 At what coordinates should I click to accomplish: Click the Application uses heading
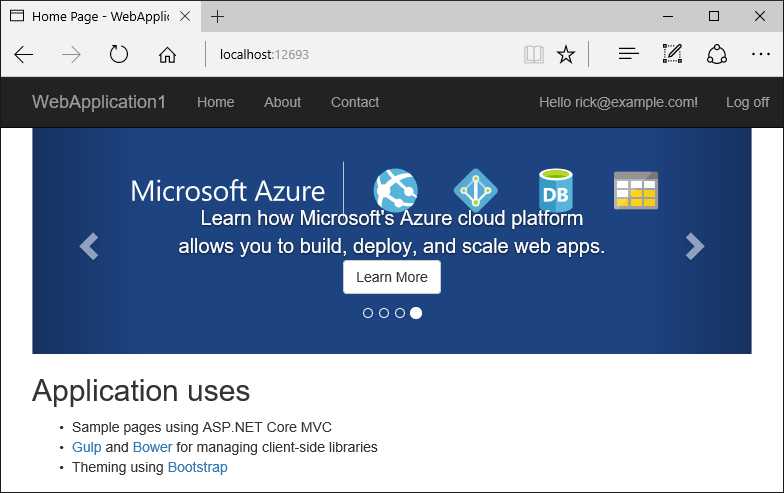(141, 390)
